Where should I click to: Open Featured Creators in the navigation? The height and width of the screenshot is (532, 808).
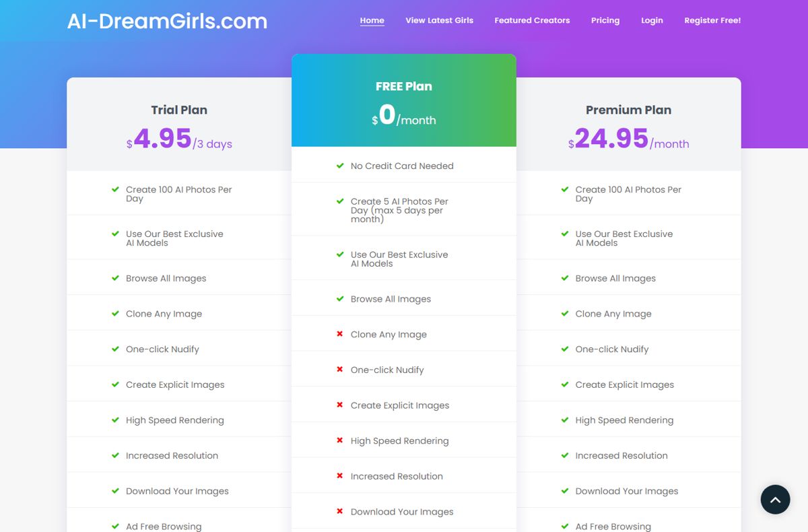coord(532,20)
